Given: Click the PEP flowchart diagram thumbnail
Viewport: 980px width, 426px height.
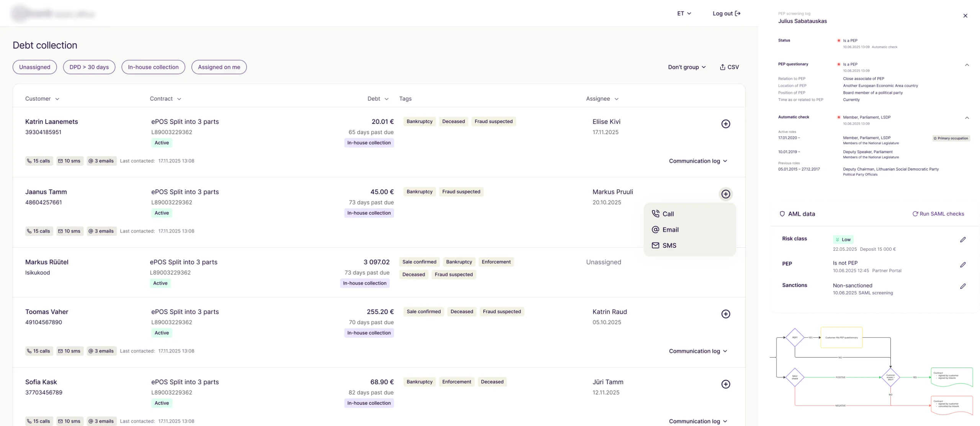Looking at the screenshot, I should click(x=871, y=371).
